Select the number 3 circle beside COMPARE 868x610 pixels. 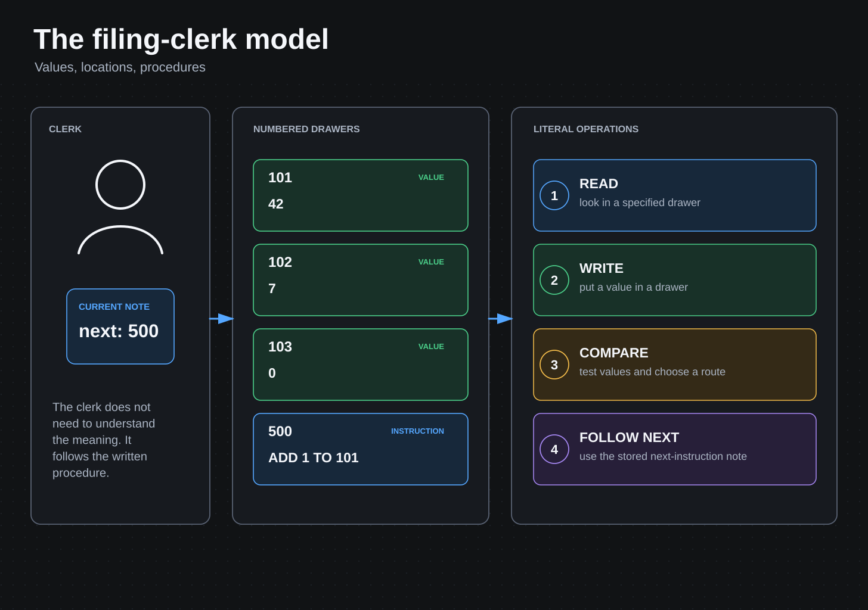pos(554,365)
